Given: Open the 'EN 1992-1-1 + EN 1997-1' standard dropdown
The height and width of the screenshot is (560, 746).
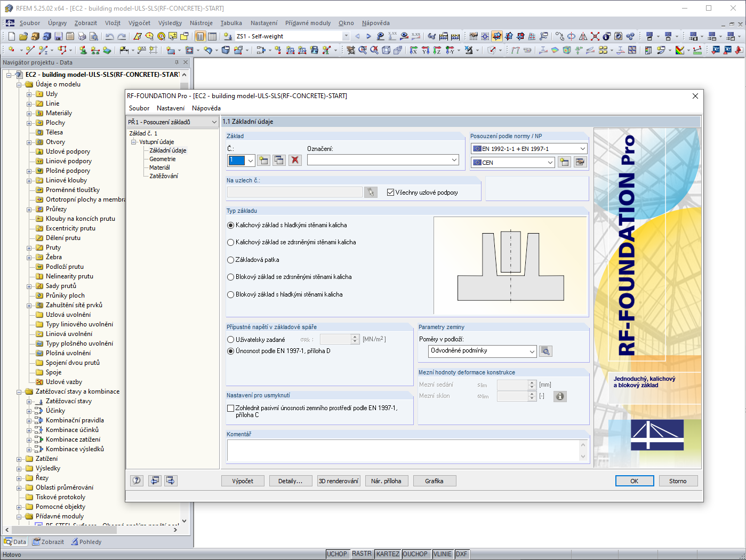Looking at the screenshot, I should point(583,149).
